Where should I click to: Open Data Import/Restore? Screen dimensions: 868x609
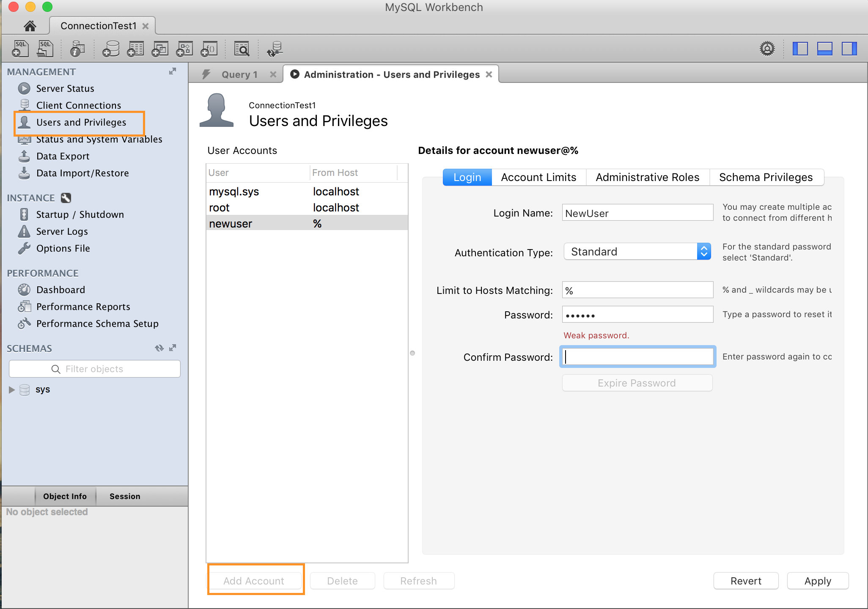[x=82, y=173]
